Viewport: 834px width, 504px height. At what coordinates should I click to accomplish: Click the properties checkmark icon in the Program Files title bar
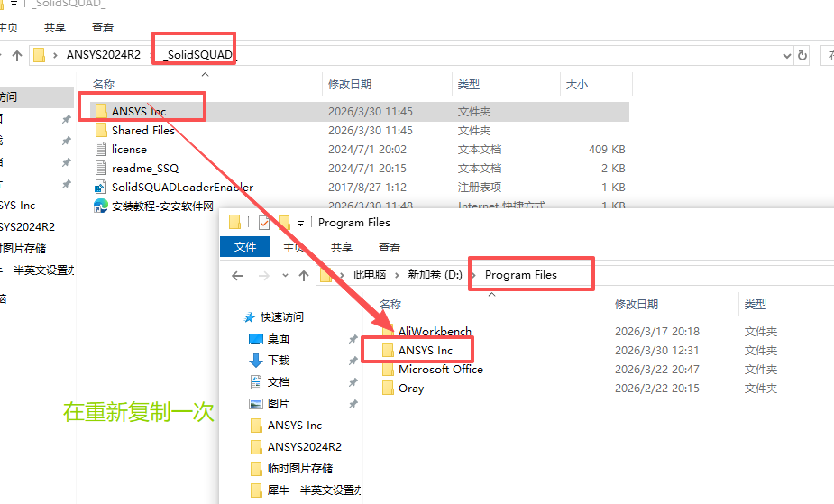click(264, 222)
